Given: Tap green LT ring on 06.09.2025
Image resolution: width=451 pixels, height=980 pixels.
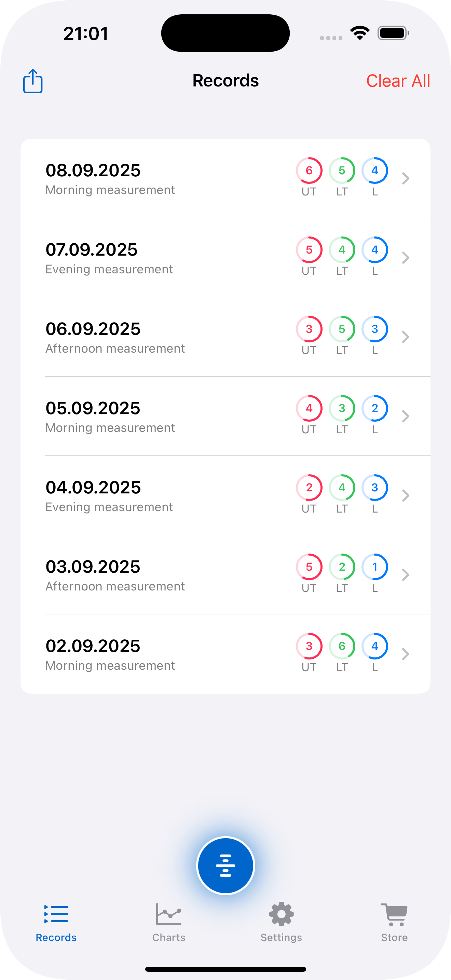Looking at the screenshot, I should point(342,329).
